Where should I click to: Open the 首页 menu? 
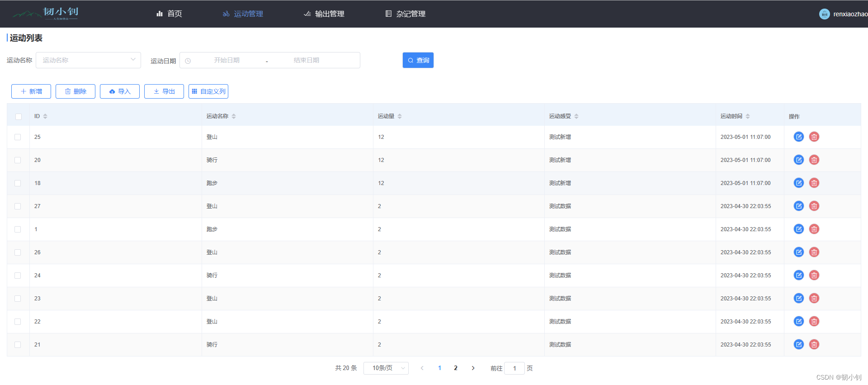169,14
